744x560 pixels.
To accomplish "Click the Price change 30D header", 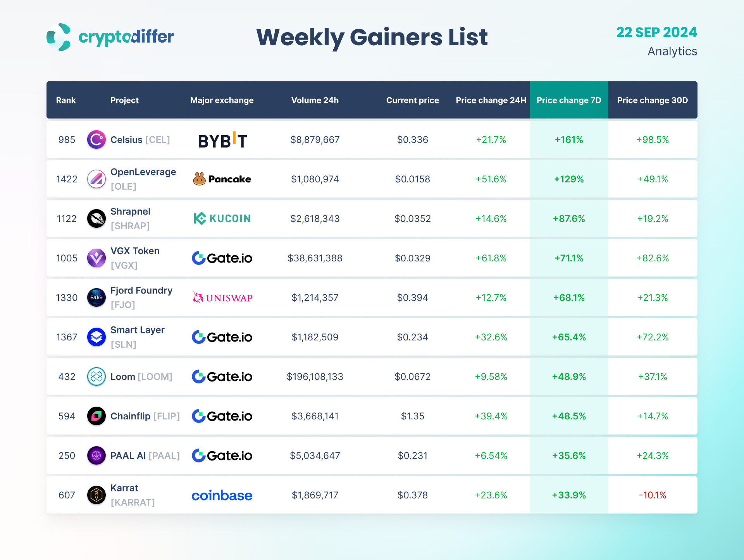I will pos(652,100).
